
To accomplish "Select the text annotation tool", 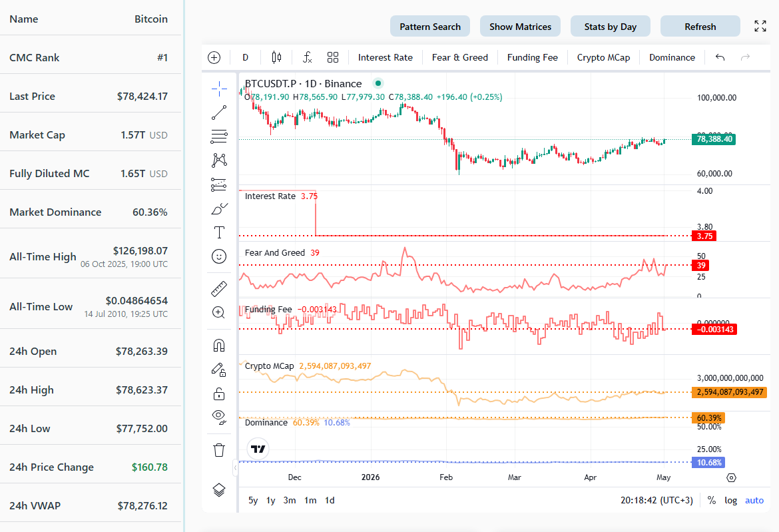I will (219, 232).
